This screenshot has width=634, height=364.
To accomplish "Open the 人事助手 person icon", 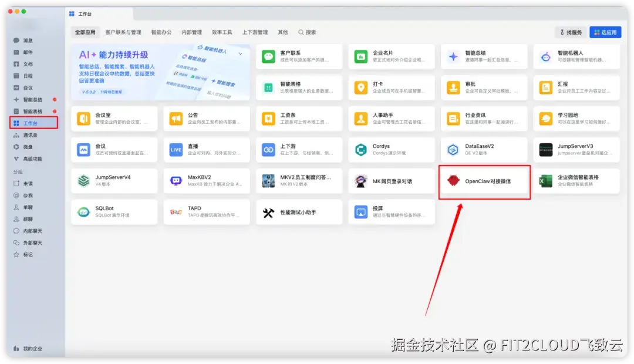I will (360, 119).
